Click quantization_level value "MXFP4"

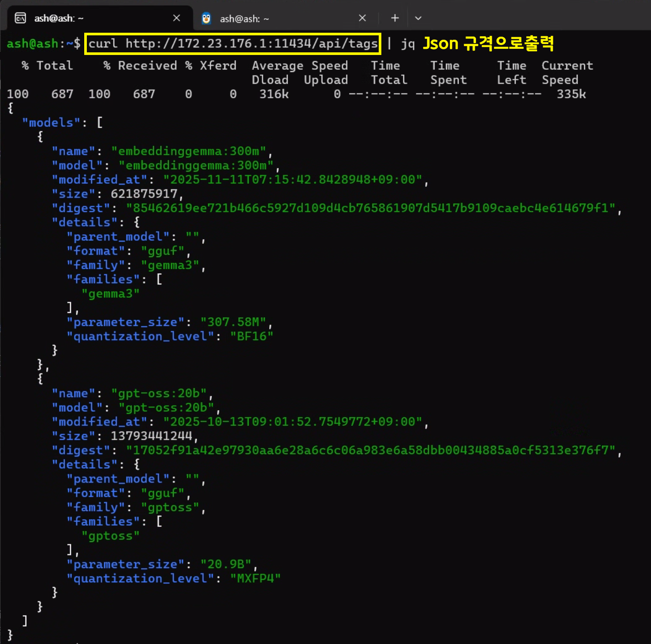[x=256, y=578]
